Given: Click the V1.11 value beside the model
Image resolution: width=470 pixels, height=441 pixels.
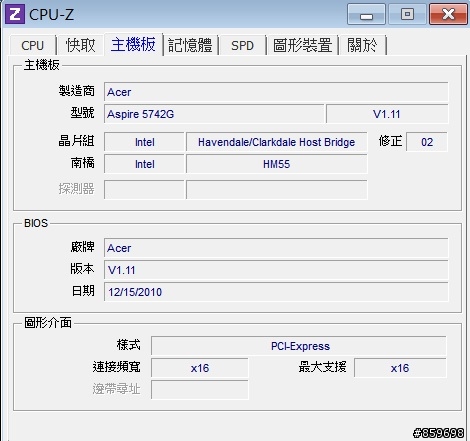Looking at the screenshot, I should click(x=387, y=114).
